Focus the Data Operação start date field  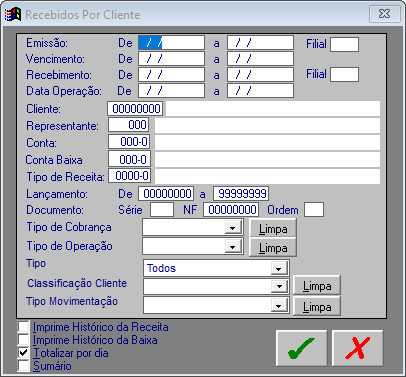tap(171, 91)
